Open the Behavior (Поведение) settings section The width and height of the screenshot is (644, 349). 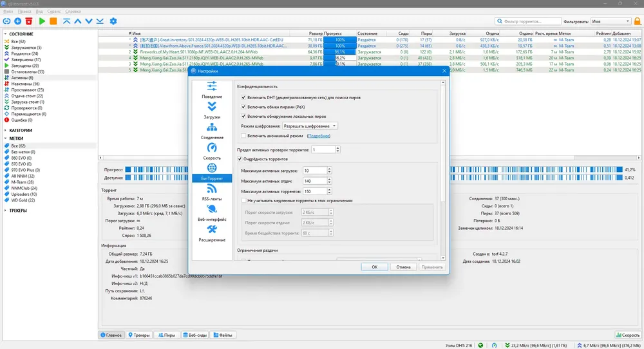click(x=212, y=90)
